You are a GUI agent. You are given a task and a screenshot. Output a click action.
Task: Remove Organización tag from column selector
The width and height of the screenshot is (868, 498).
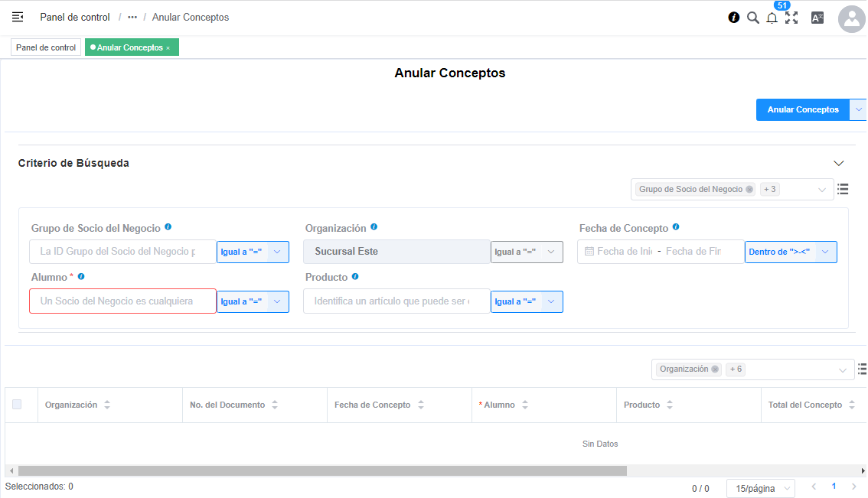(x=715, y=369)
